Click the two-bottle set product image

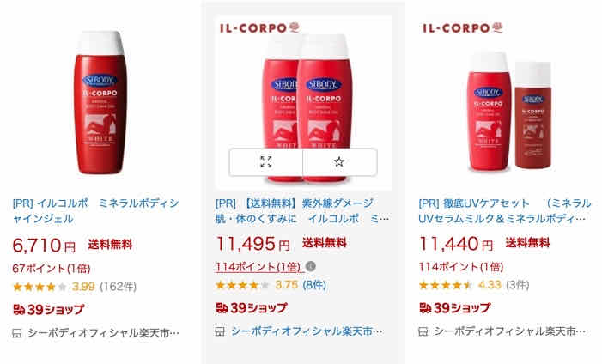pyautogui.click(x=303, y=103)
